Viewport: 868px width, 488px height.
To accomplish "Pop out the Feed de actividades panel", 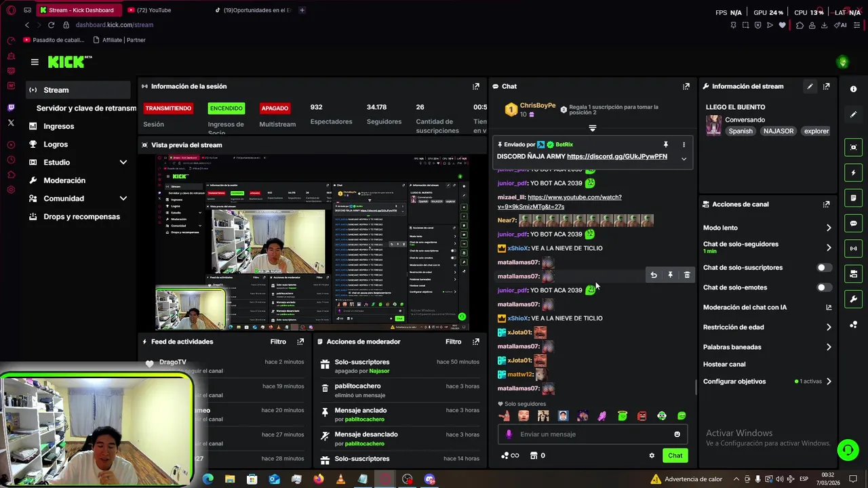I will 300,342.
